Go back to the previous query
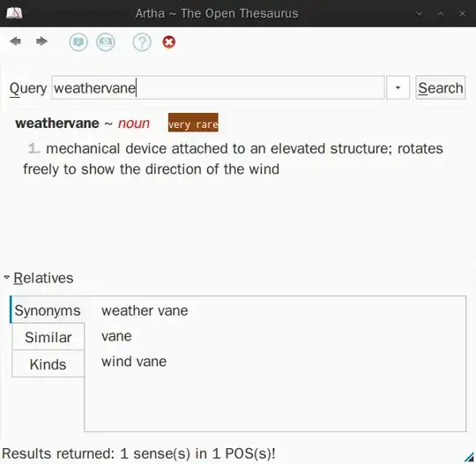The image size is (476, 464). tap(15, 41)
